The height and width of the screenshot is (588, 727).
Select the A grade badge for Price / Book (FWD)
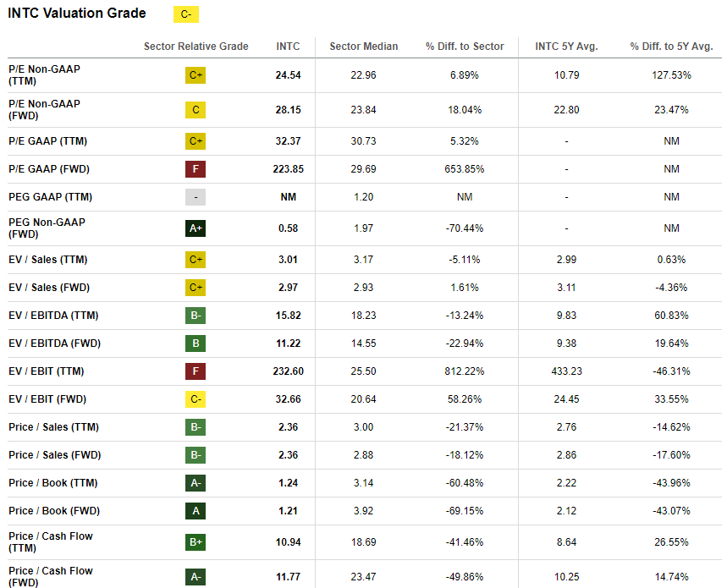[196, 511]
